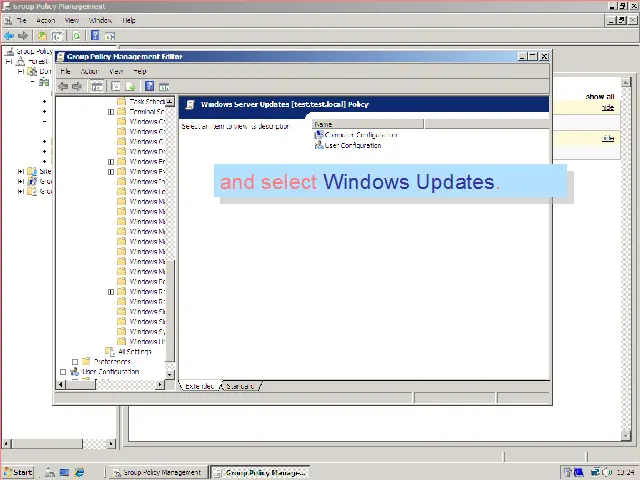This screenshot has height=480, width=640.
Task: Open Help icon in Editor toolbar
Action: pos(149,86)
